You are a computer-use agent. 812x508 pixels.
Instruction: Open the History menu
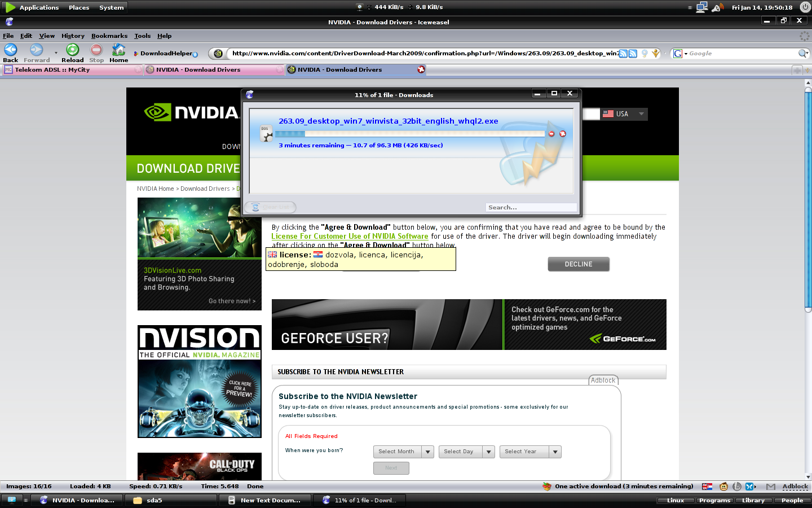pyautogui.click(x=73, y=36)
